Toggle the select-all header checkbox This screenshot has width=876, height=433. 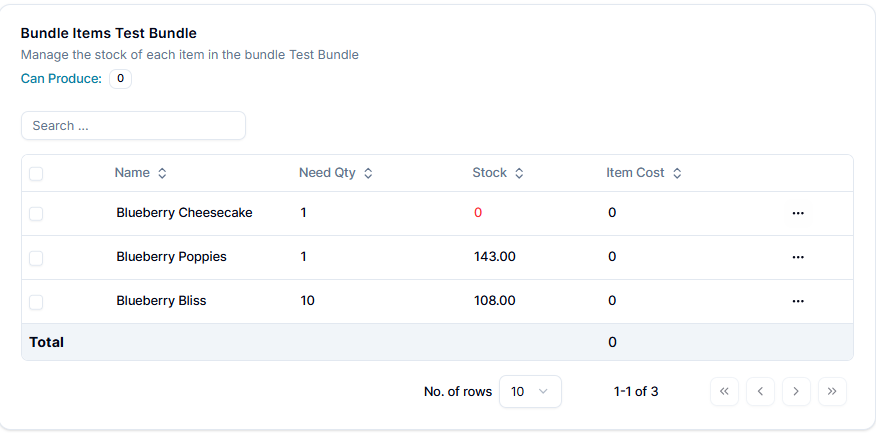(36, 173)
